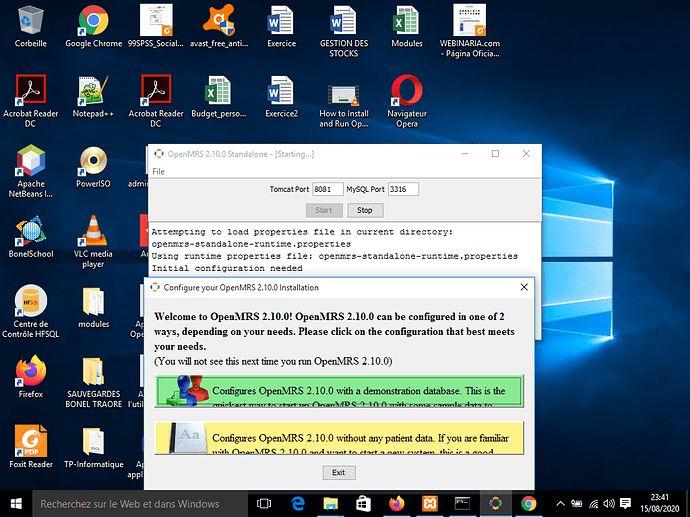Switch to command prompt taskbar window
The height and width of the screenshot is (517, 690).
click(462, 504)
